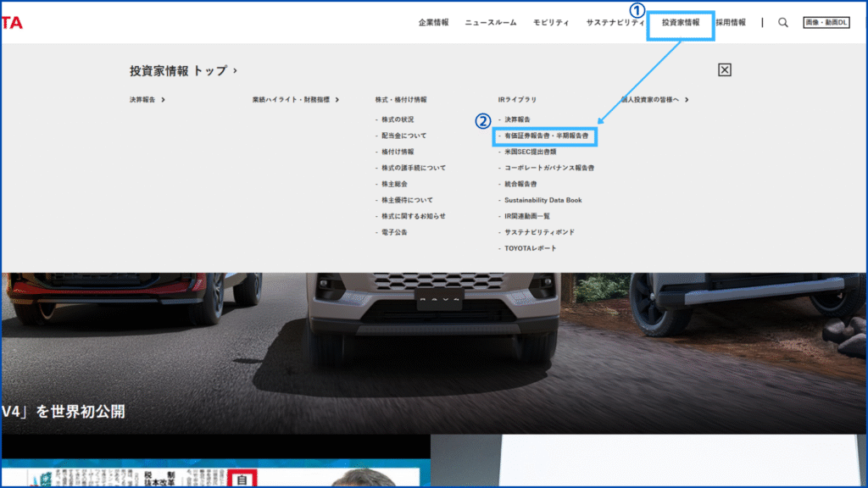868x488 pixels.
Task: Select the 電子公告 link
Action: click(394, 232)
